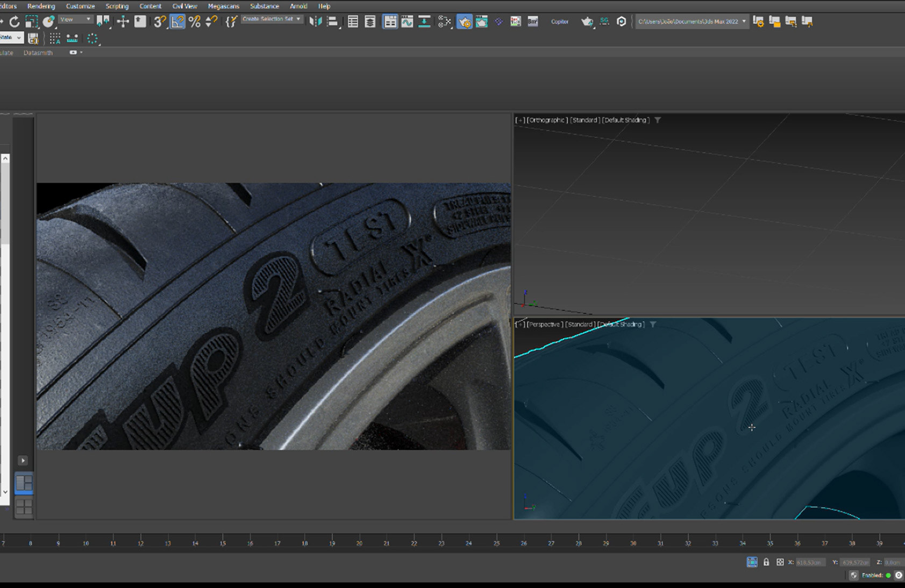Click the TexTools icon in the toolbar
The image size is (905, 588).
516,21
